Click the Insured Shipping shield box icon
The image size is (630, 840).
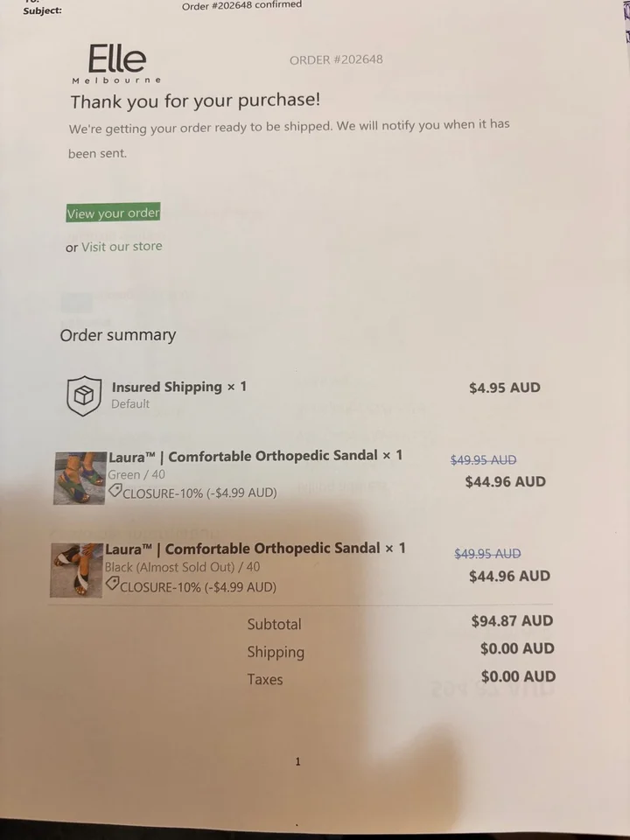[x=84, y=395]
